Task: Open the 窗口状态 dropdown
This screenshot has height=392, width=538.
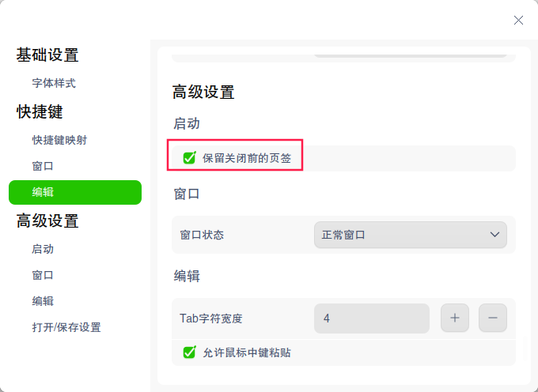Action: tap(410, 235)
